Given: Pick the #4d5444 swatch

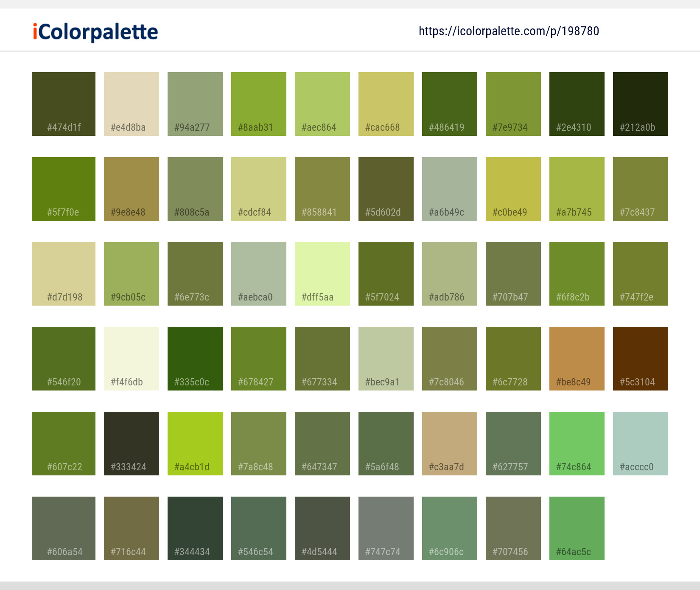Looking at the screenshot, I should click(x=322, y=528).
